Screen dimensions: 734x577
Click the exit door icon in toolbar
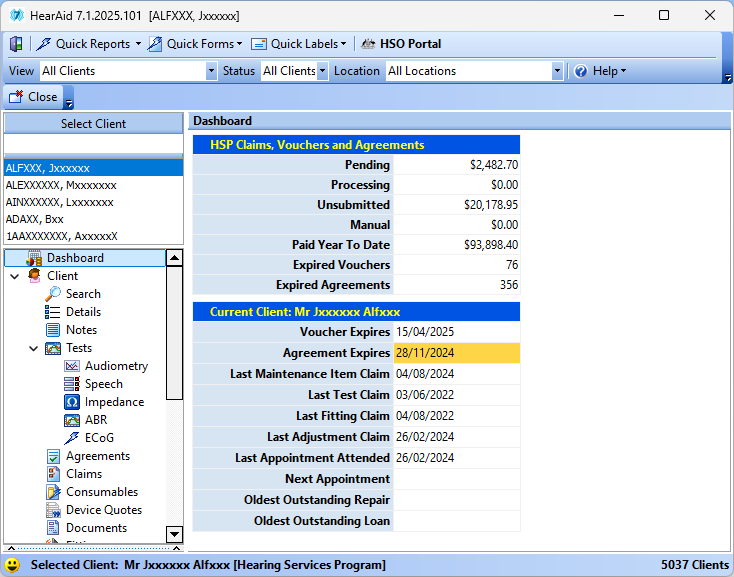pyautogui.click(x=16, y=44)
